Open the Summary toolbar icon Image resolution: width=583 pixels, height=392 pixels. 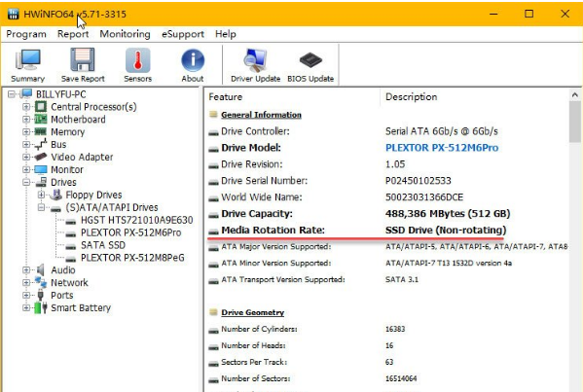27,59
